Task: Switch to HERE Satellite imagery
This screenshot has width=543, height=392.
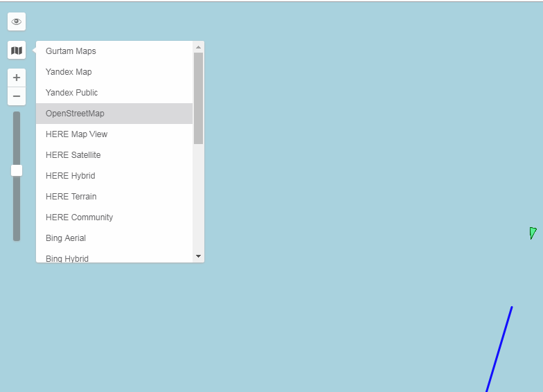Action: pyautogui.click(x=73, y=155)
